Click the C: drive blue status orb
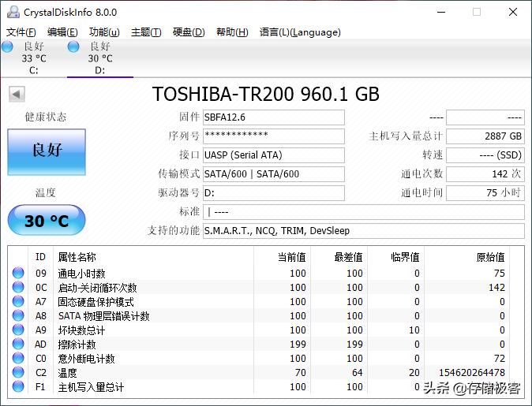 pyautogui.click(x=7, y=47)
